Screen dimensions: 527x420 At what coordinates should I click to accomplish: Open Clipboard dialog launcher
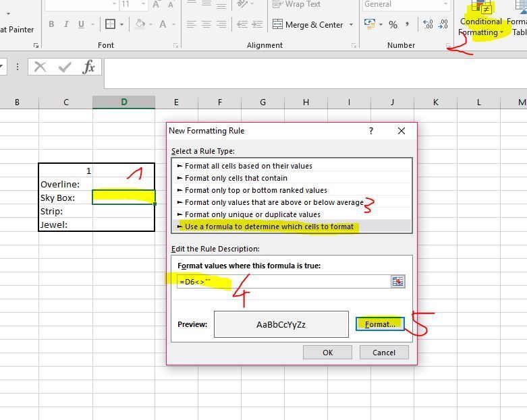pyautogui.click(x=36, y=45)
